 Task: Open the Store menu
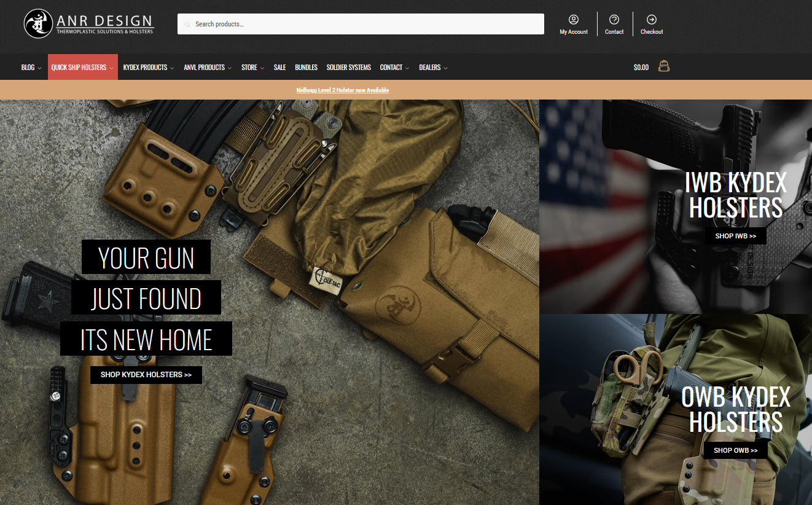click(x=249, y=68)
